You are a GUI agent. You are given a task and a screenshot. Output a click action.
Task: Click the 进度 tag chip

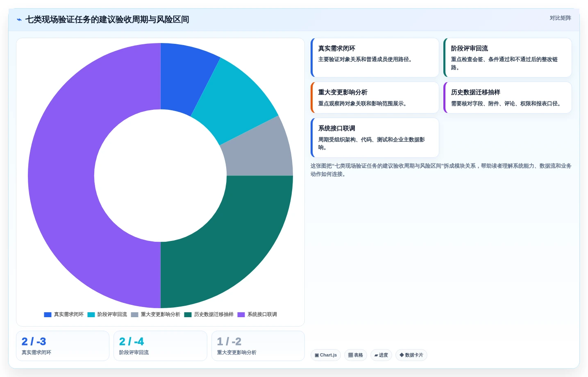381,355
